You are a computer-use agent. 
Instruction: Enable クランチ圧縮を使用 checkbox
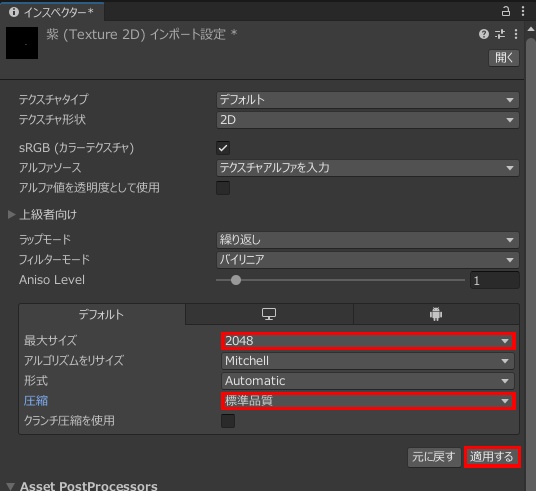pos(228,421)
